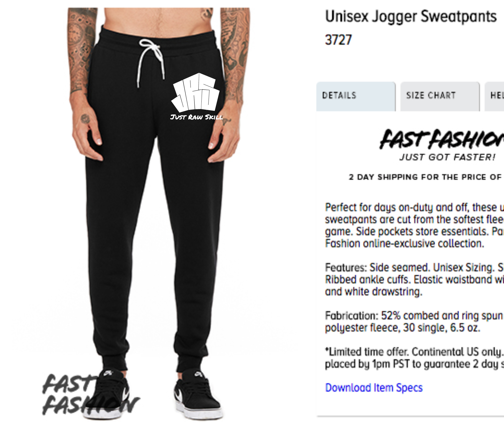504x429 pixels.
Task: Click the Just Got Faster tagline
Action: pyautogui.click(x=447, y=157)
